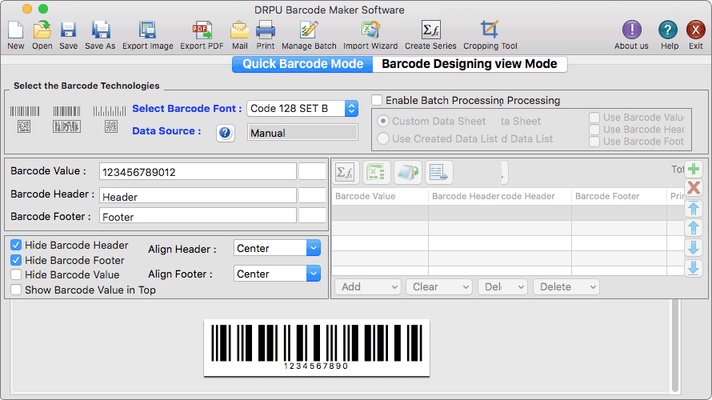Click the Barcode Footer column header
Screen dimensions: 712x400
click(619, 196)
